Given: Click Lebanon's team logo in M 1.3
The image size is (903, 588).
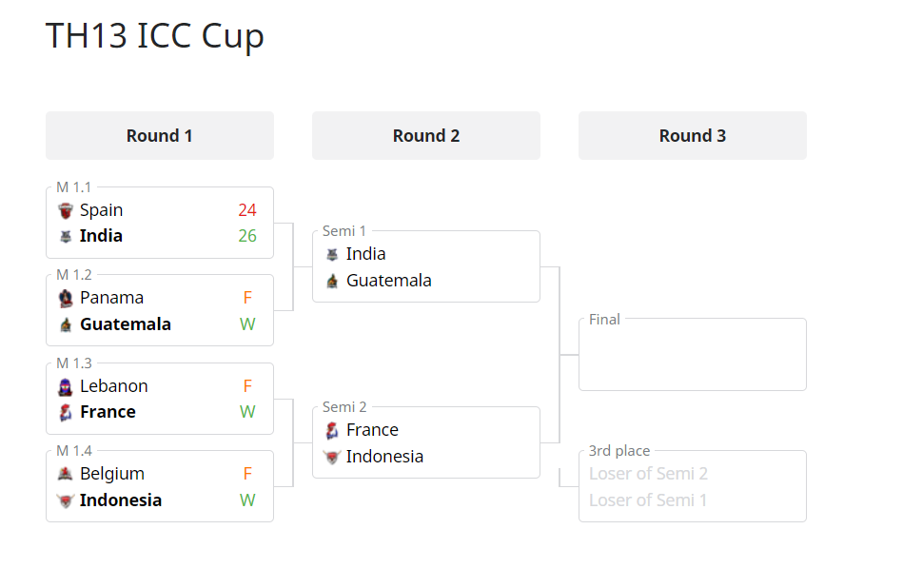Looking at the screenshot, I should click(x=66, y=387).
